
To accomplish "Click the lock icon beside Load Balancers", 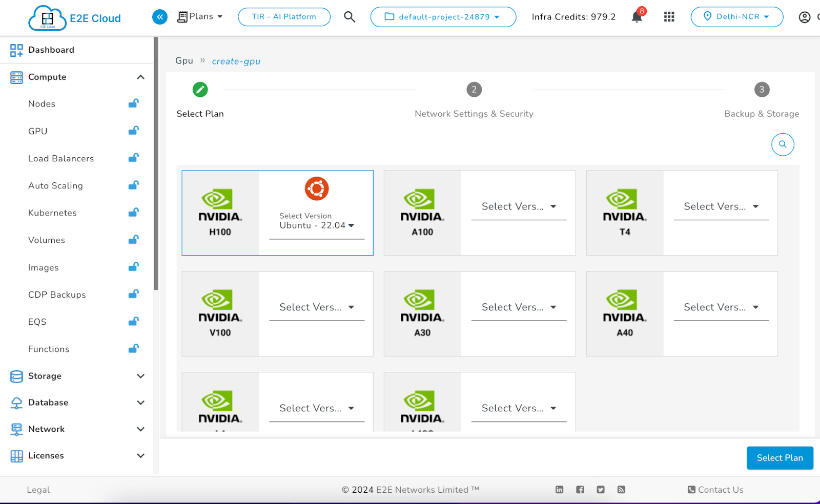I will coord(133,158).
